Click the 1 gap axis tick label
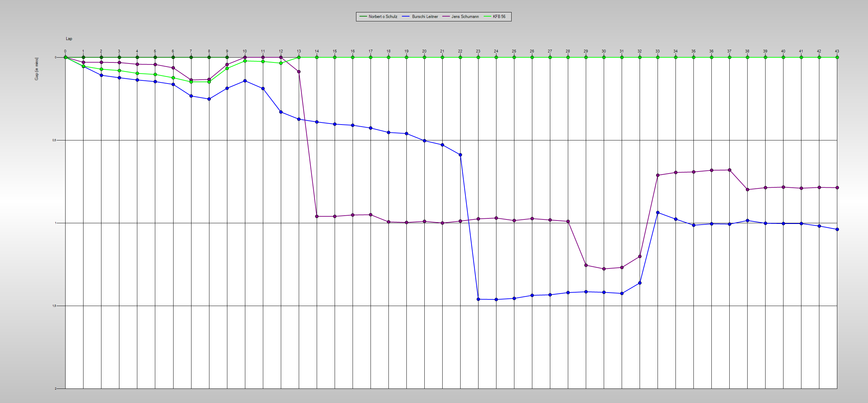The image size is (868, 403). (56, 223)
